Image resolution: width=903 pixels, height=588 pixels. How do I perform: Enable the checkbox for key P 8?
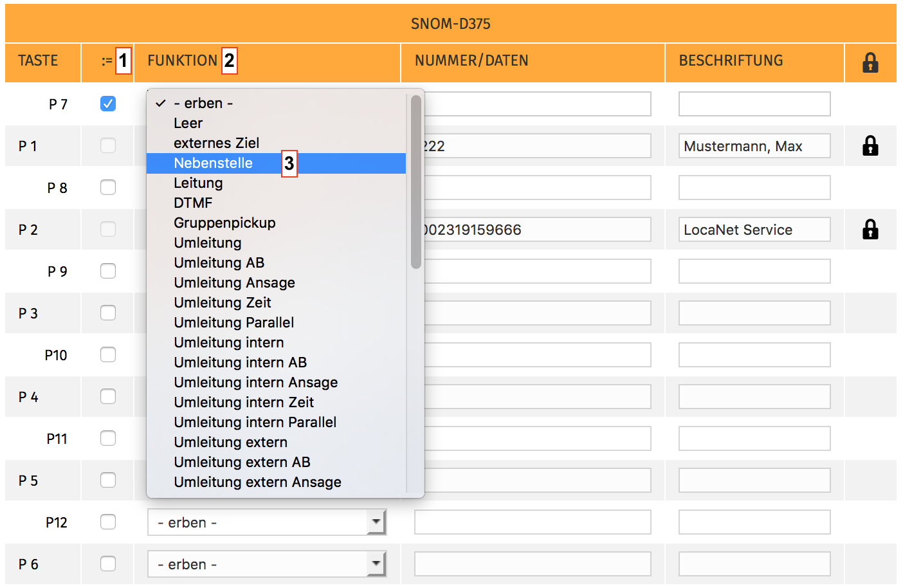108,187
